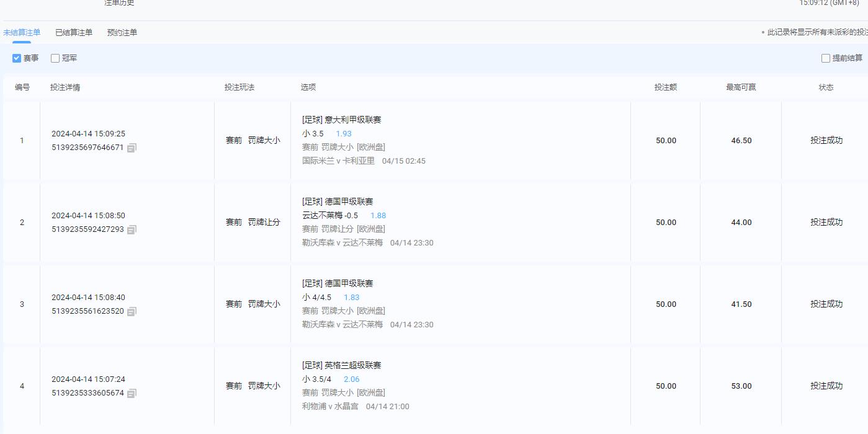
Task: Copy bet number 5139235333605674
Action: tap(132, 394)
